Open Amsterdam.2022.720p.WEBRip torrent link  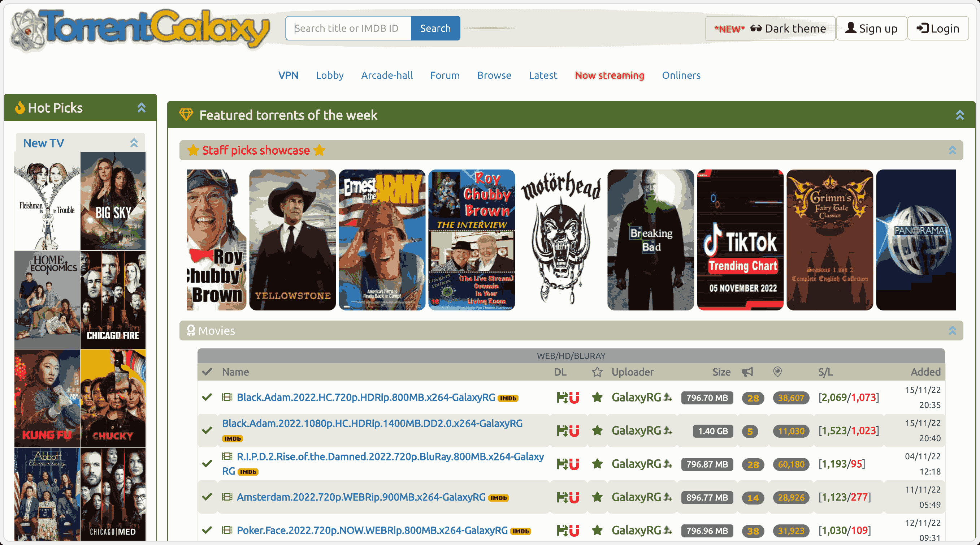tap(361, 497)
